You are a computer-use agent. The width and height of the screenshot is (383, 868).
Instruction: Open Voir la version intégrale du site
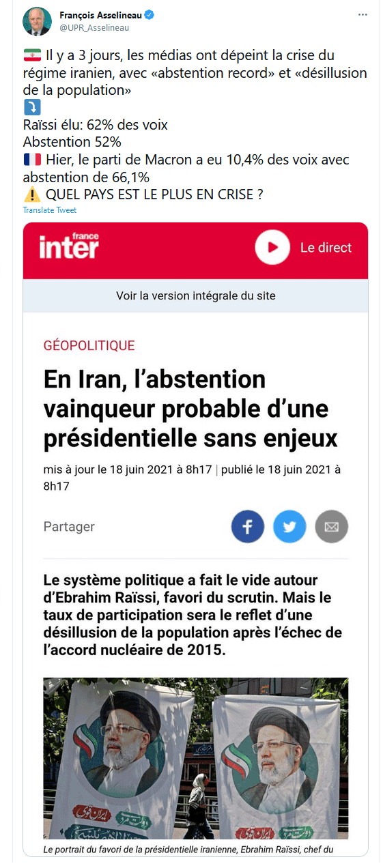[x=196, y=296]
